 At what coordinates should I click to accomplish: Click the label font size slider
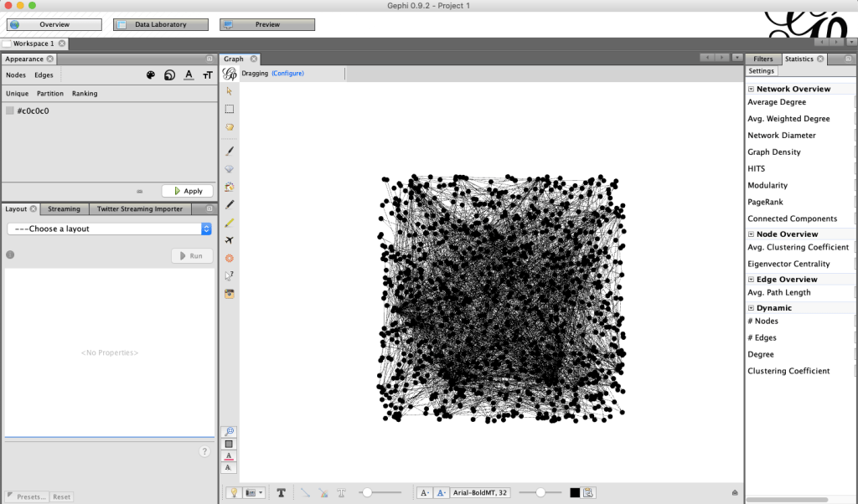coord(540,492)
